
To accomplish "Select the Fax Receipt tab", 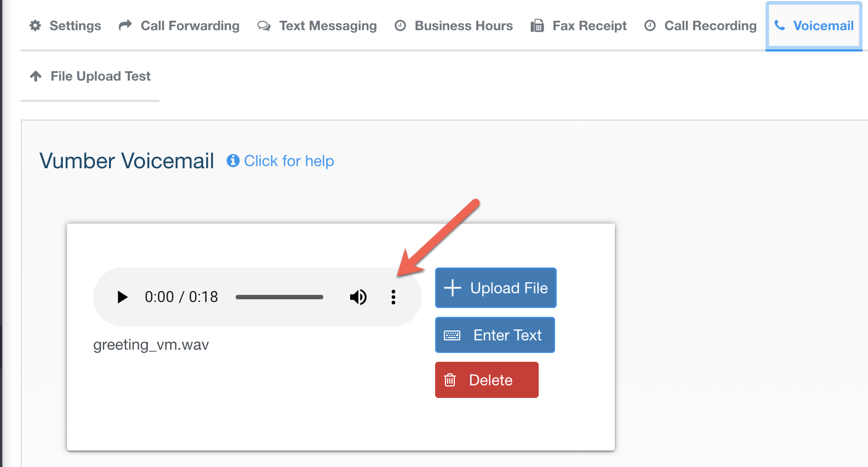I will [x=579, y=26].
